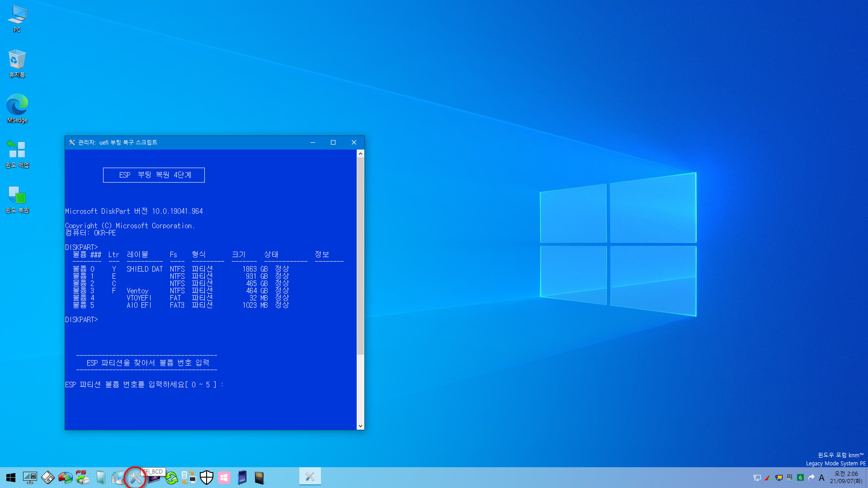Click the network computer tray icon
This screenshot has height=488, width=868.
(757, 478)
